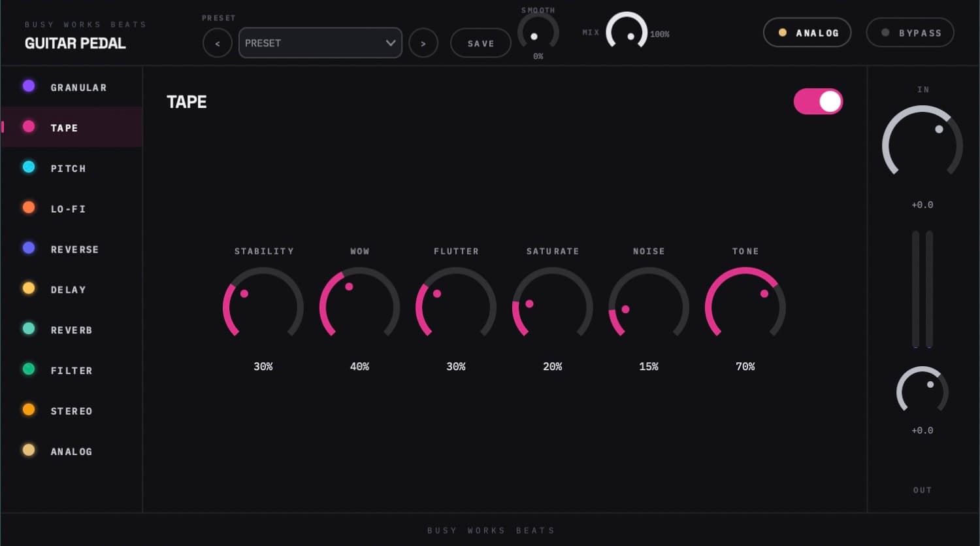Viewport: 980px width, 546px height.
Task: Click the orange Lo-Fi effect dot
Action: pyautogui.click(x=29, y=208)
